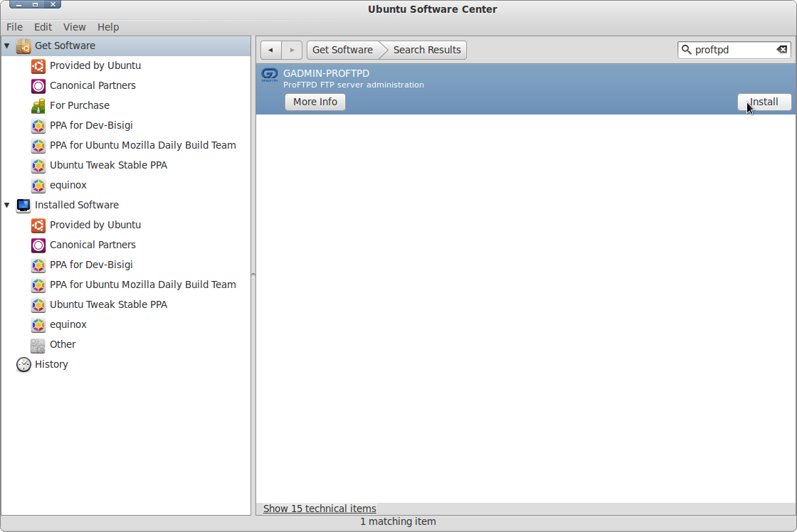This screenshot has width=797, height=532.
Task: Click the PPA for Dev-Bisigi icon under Get Software
Action: pos(38,125)
